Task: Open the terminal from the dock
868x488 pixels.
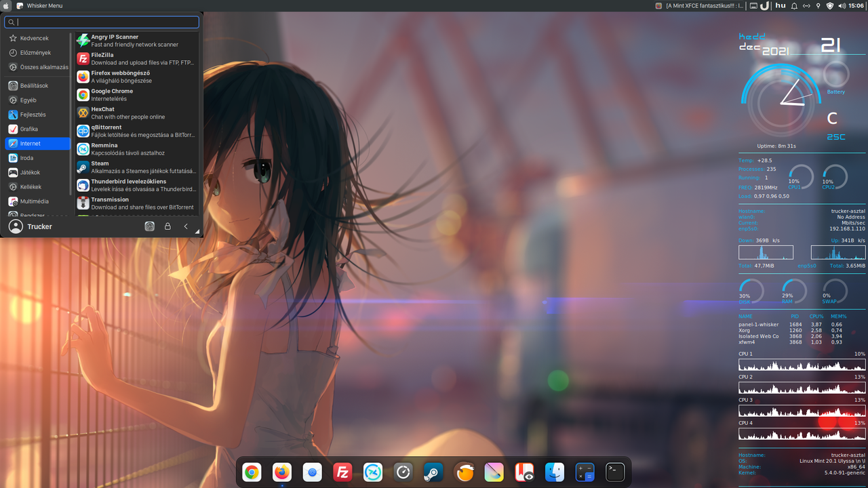Action: point(614,472)
